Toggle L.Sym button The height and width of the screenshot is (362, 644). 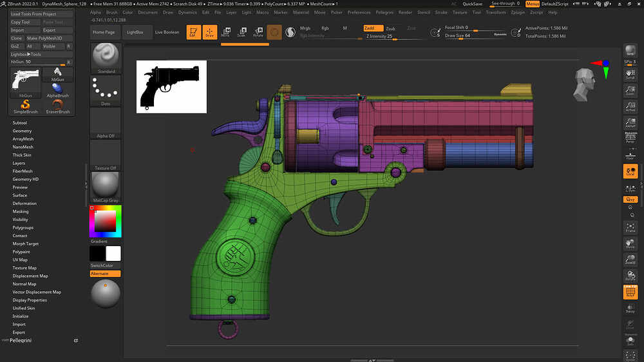[630, 189]
